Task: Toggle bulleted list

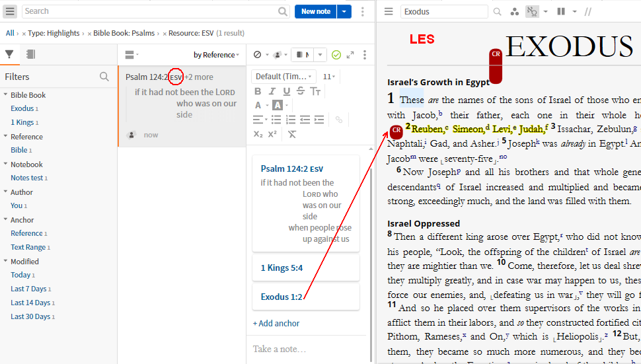Action: 276,120
